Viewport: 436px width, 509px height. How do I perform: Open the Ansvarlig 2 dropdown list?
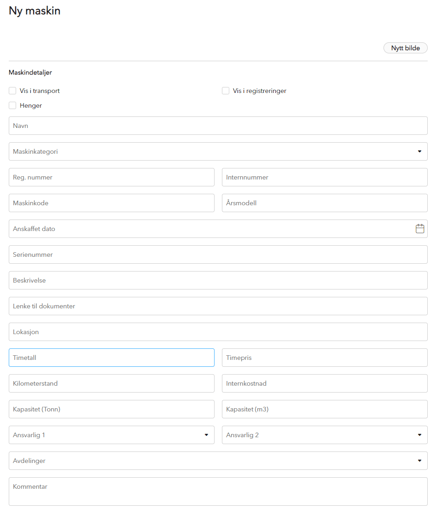(325, 435)
